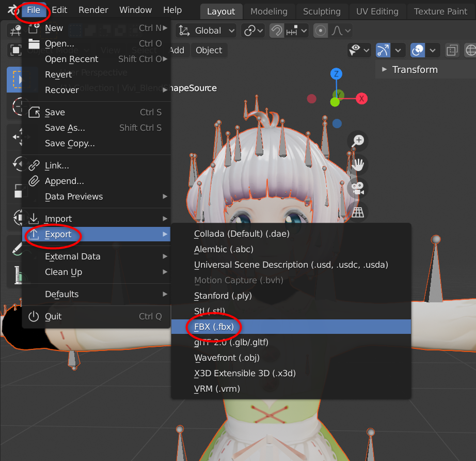
Task: Export as Alembic (.abc)
Action: pyautogui.click(x=291, y=249)
